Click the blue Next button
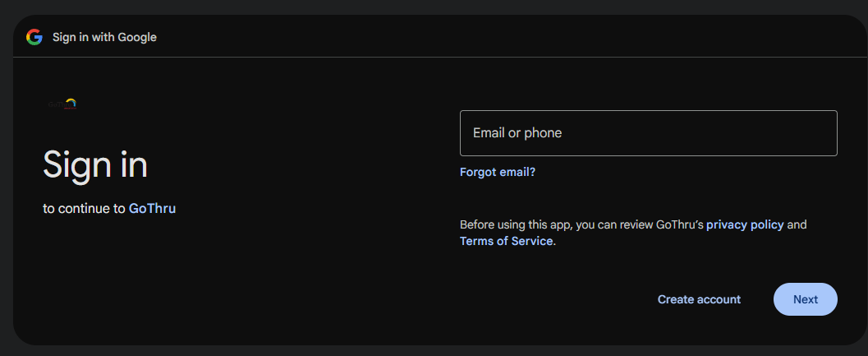The image size is (868, 356). pos(805,299)
